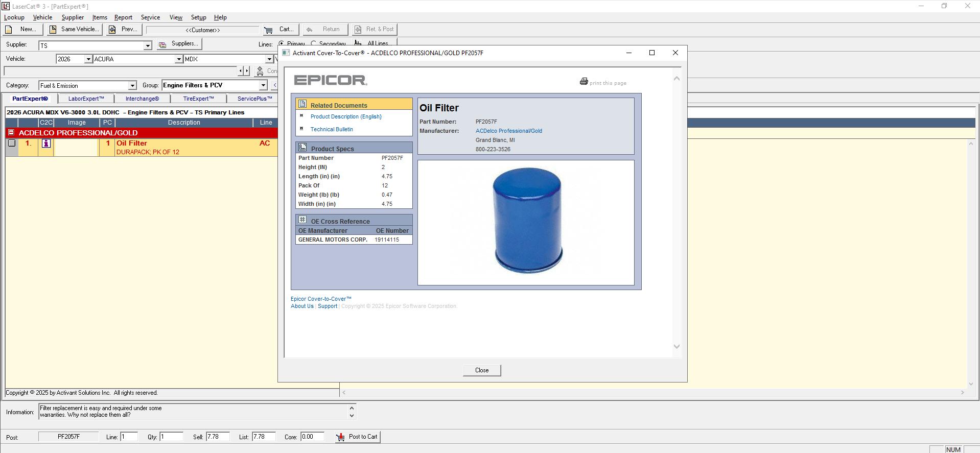Open the Report menu
Image resolution: width=980 pixels, height=453 pixels.
[x=123, y=17]
